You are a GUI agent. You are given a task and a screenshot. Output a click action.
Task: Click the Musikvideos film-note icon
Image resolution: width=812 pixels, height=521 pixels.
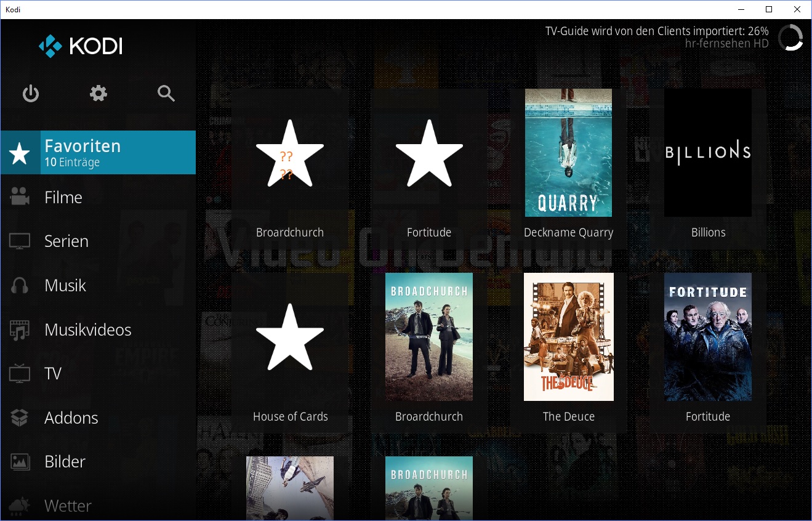tap(20, 330)
